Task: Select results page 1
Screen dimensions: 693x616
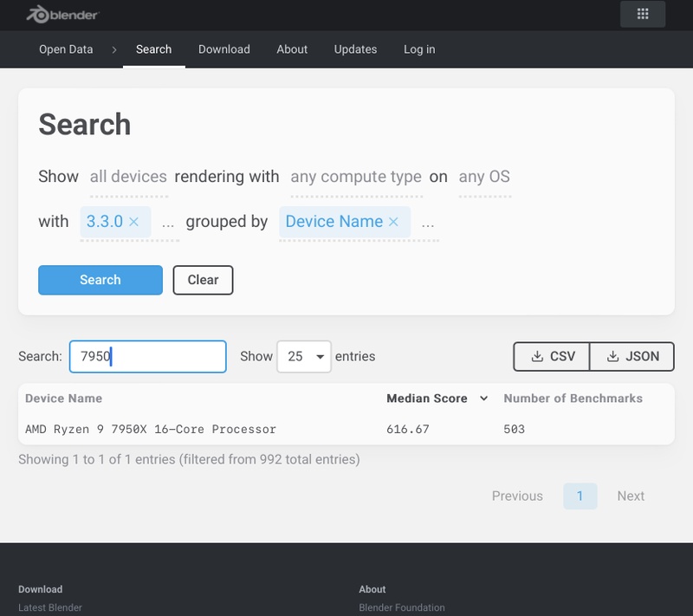Action: click(x=580, y=496)
